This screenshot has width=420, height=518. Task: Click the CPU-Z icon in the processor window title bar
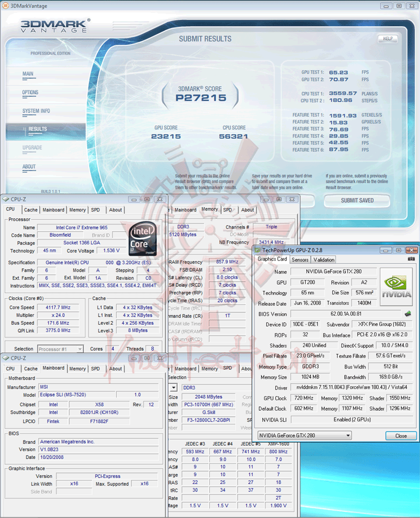(x=5, y=199)
